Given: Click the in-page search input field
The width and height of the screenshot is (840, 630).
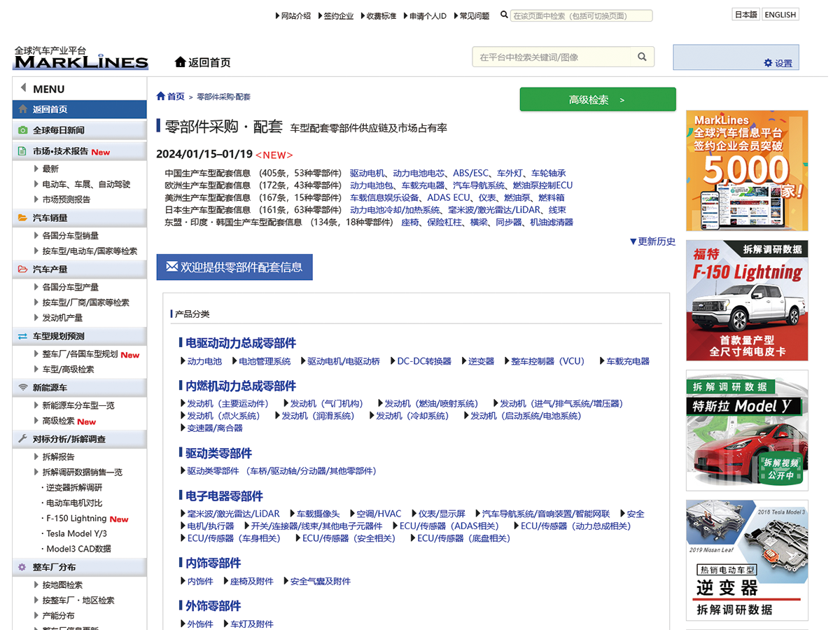Looking at the screenshot, I should point(581,15).
